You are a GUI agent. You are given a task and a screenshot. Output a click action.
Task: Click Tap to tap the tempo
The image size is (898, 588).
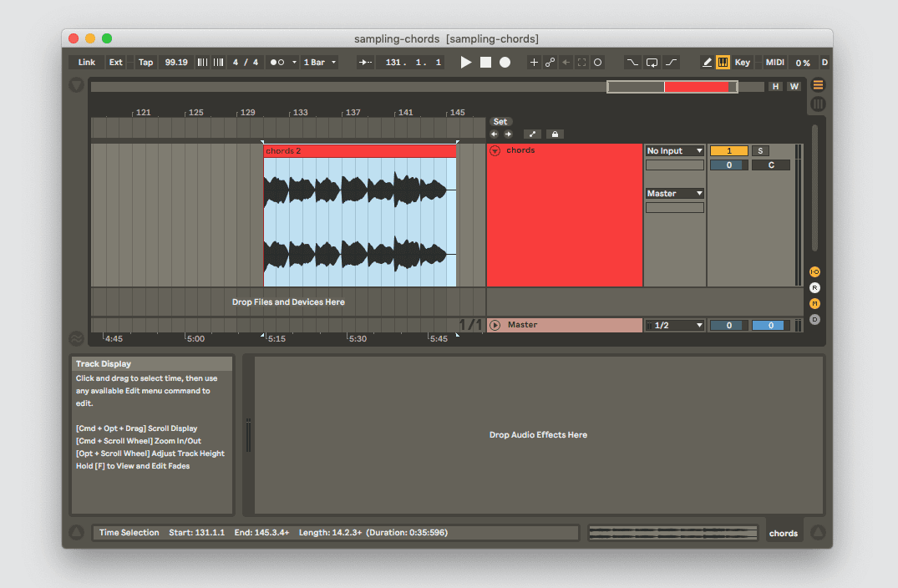(x=145, y=62)
